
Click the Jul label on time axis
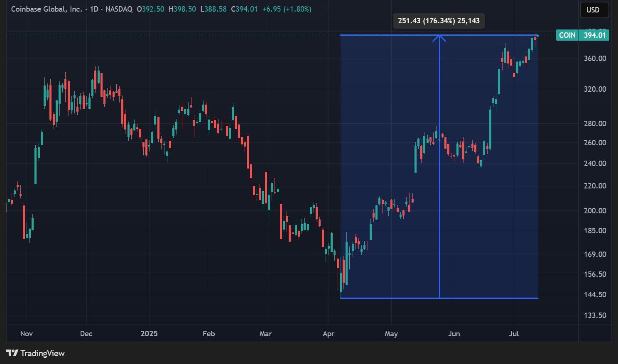[x=514, y=334]
